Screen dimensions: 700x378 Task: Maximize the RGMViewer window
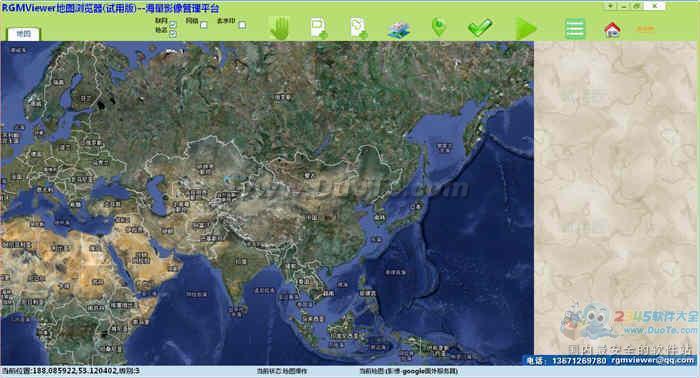click(x=637, y=6)
